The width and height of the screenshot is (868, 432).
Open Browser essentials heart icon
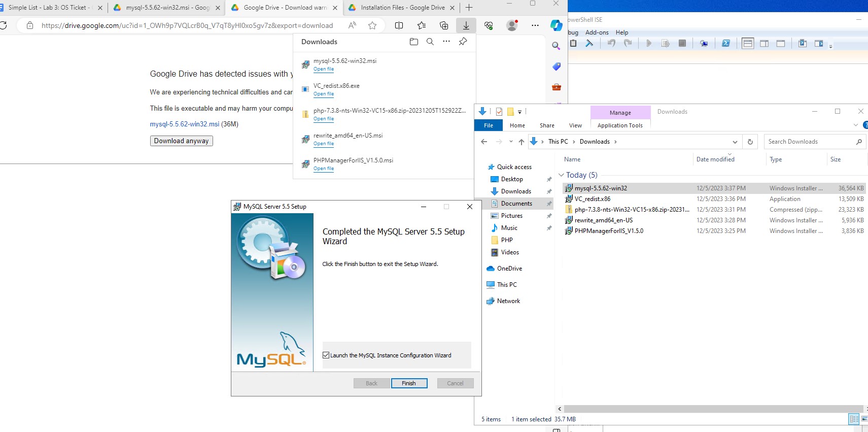click(489, 25)
